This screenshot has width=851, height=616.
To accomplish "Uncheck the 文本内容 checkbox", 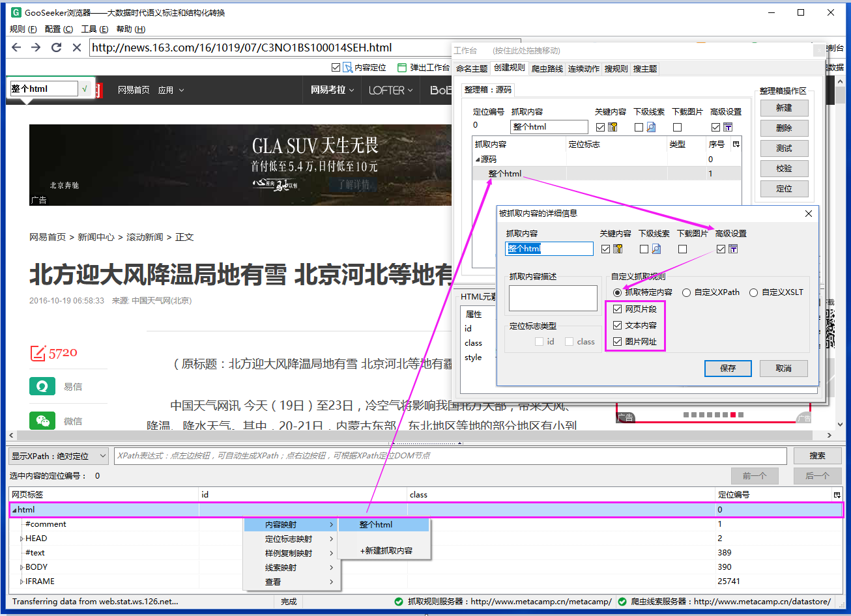I will coord(618,326).
